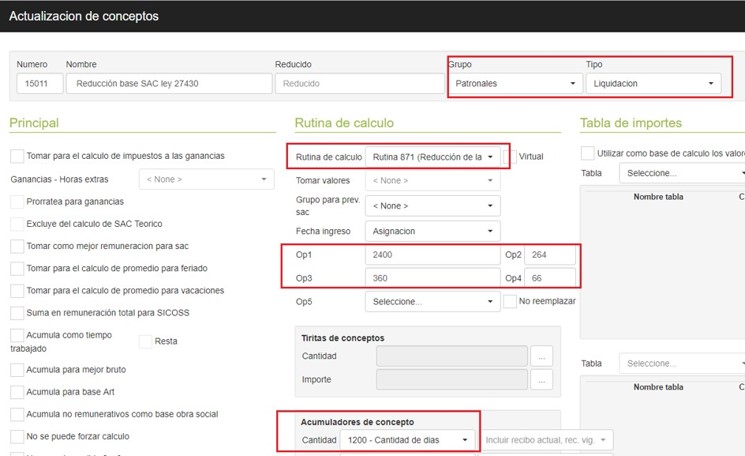The width and height of the screenshot is (745, 456).
Task: Check 'Utilizar como base de calculo los valores'
Action: pyautogui.click(x=588, y=152)
